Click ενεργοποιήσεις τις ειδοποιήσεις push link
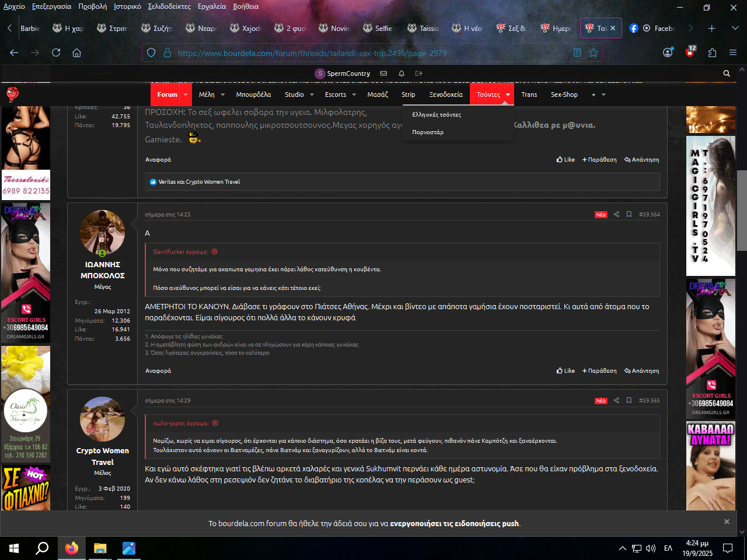 click(454, 524)
